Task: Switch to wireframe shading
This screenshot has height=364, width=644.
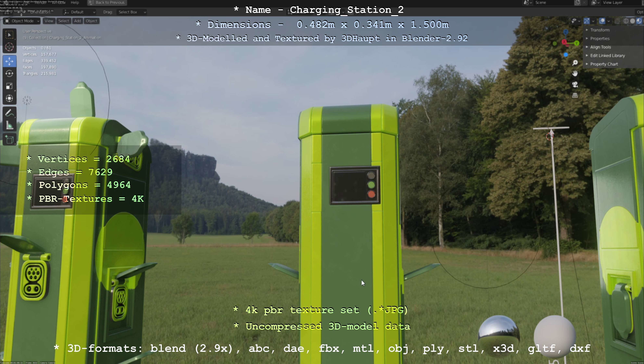Action: [x=626, y=21]
